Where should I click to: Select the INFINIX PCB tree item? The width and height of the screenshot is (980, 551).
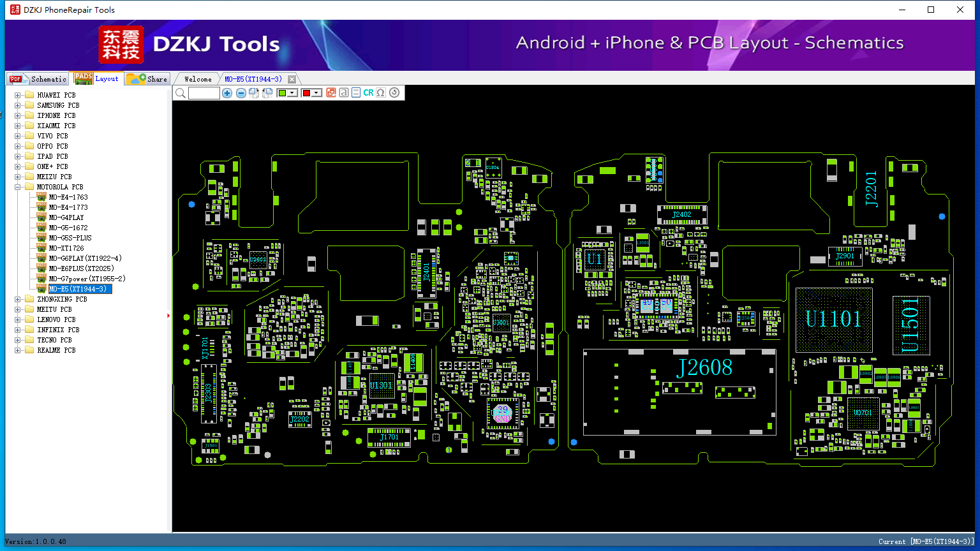pyautogui.click(x=58, y=330)
